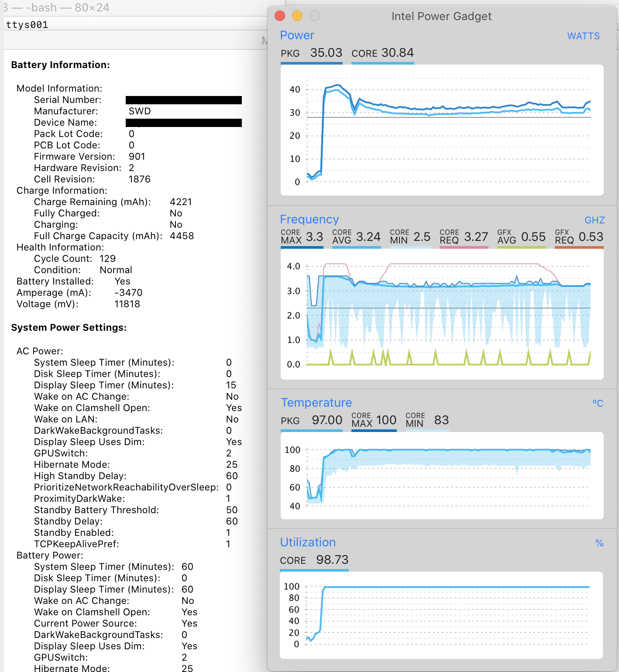Screen dimensions: 619x672
Task: Select Condition value Normal
Action: [x=116, y=270]
